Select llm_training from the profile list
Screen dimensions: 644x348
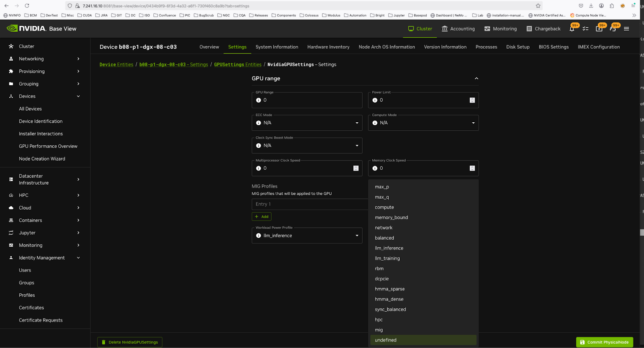(387, 258)
